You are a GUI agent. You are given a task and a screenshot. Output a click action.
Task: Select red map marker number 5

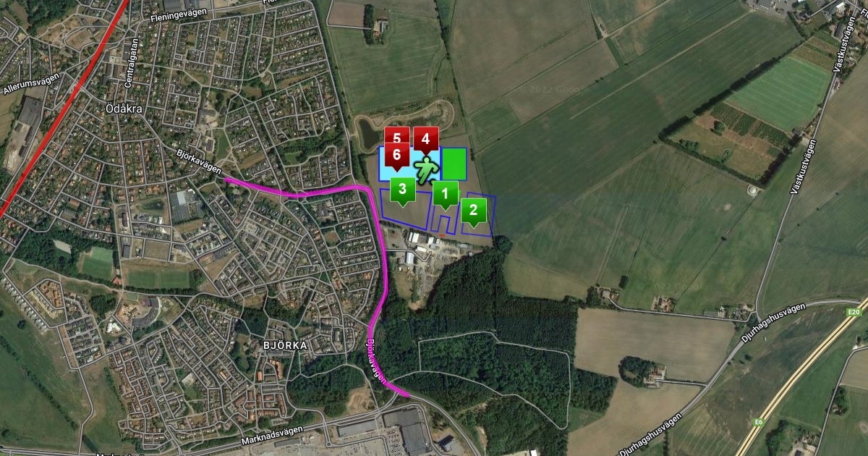coord(397,138)
